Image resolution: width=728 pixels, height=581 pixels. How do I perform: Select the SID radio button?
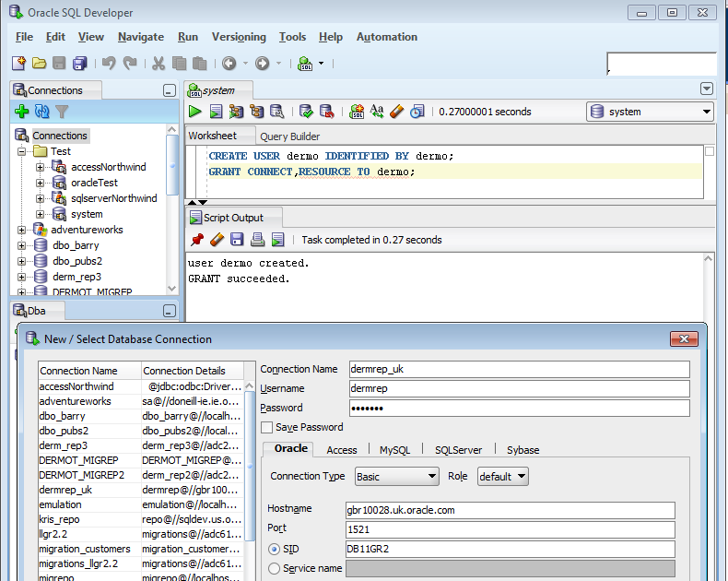pos(274,550)
